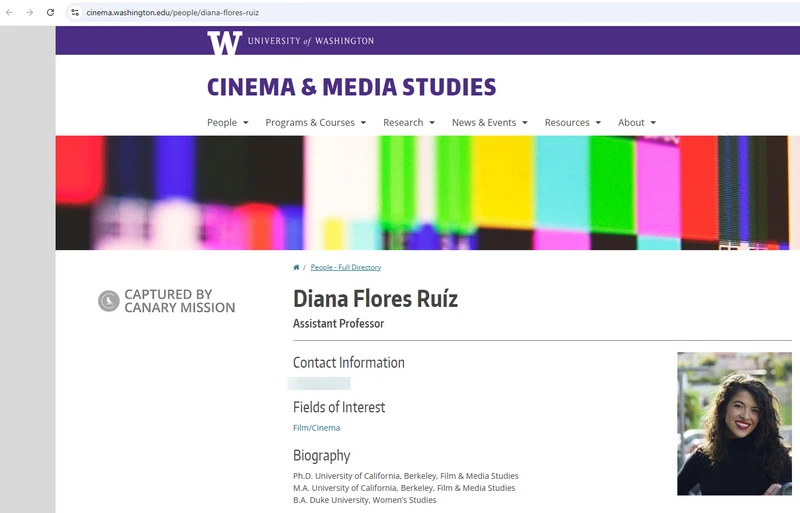Image resolution: width=800 pixels, height=513 pixels.
Task: Open the Resources menu
Action: tap(567, 123)
